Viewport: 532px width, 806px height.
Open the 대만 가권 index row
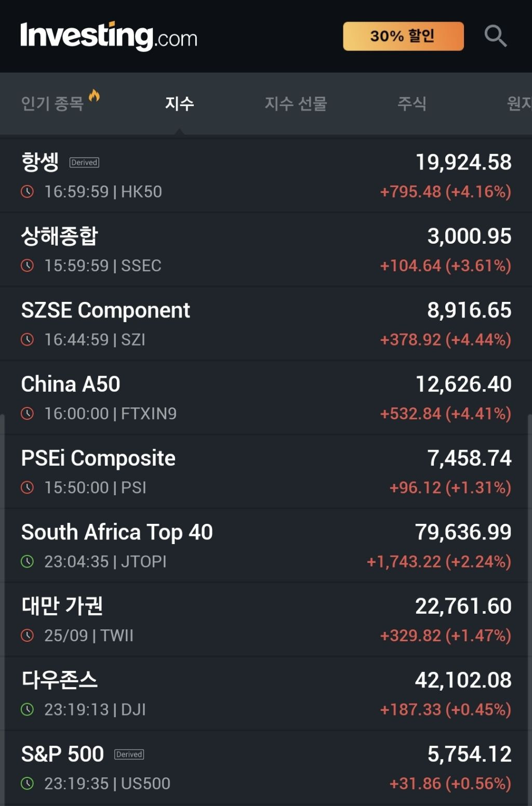(62, 606)
